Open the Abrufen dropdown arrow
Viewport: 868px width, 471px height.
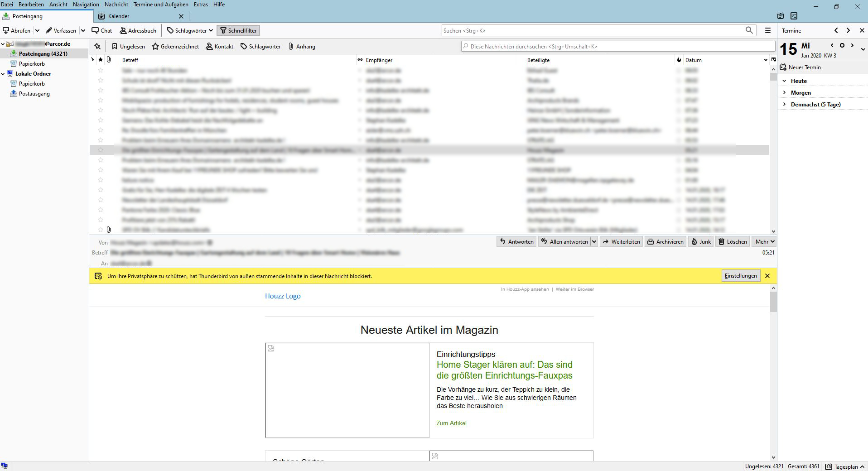click(x=37, y=31)
